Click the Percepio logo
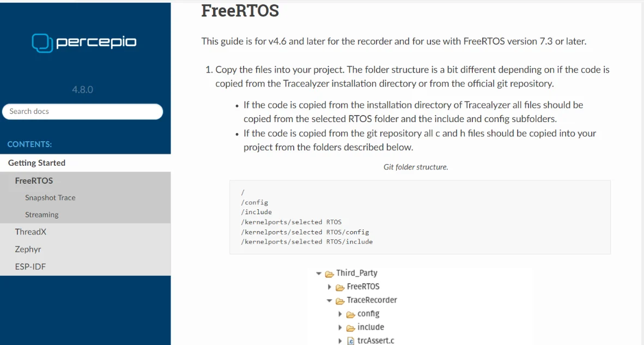Image resolution: width=644 pixels, height=345 pixels. pyautogui.click(x=84, y=42)
